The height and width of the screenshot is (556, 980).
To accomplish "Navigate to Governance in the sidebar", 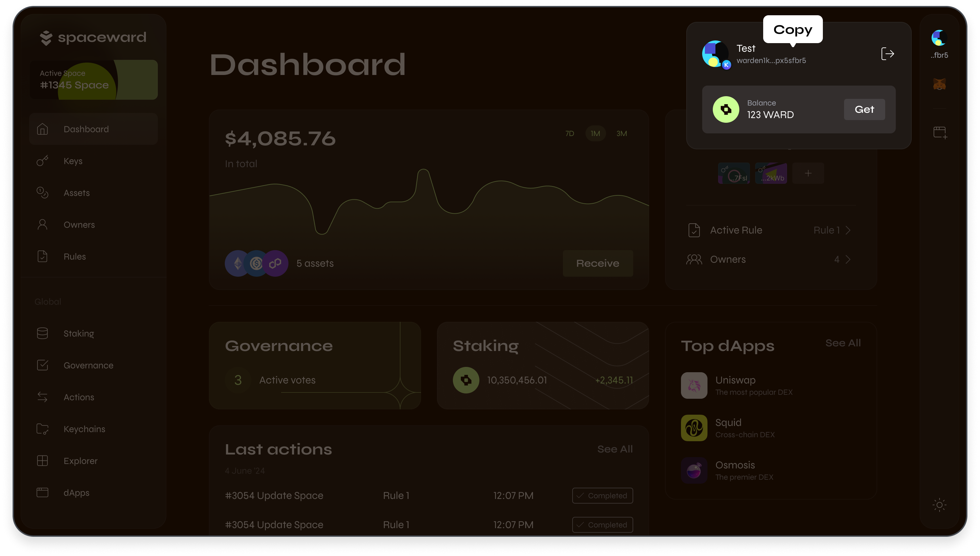I will (x=88, y=365).
